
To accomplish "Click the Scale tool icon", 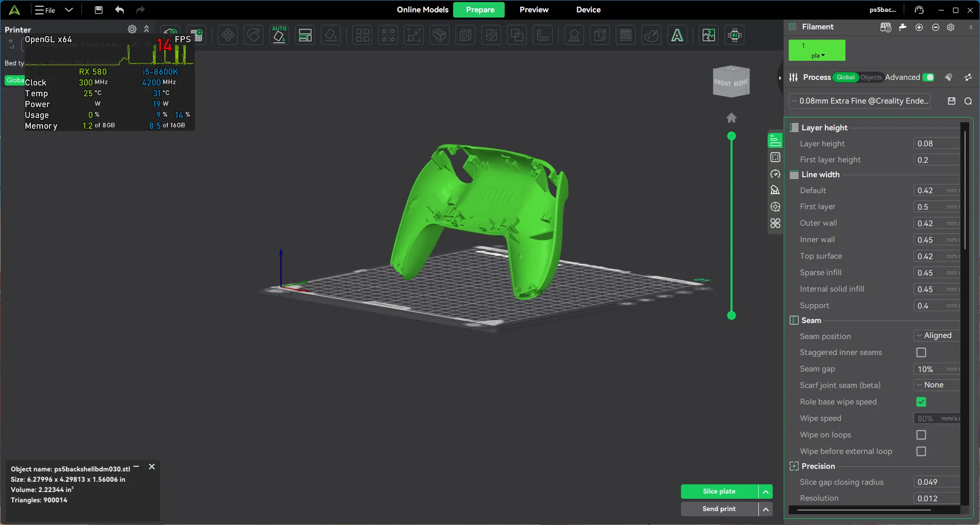I will pyautogui.click(x=414, y=35).
